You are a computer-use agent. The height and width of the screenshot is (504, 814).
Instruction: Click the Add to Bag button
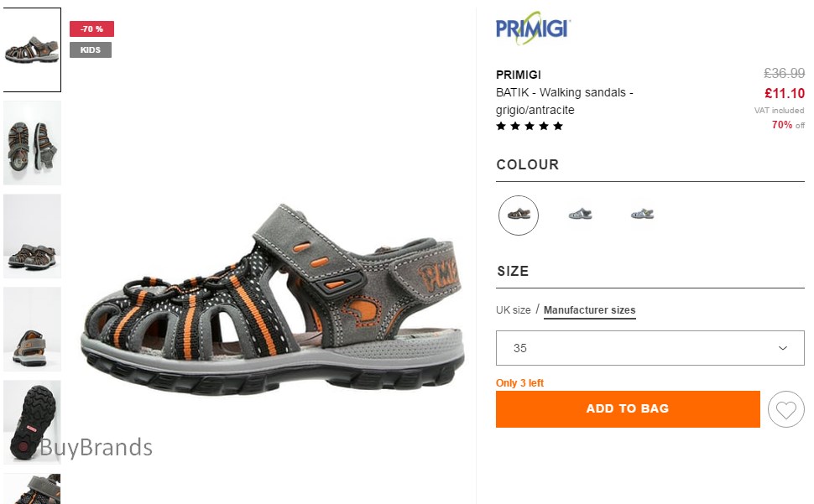[x=628, y=409]
